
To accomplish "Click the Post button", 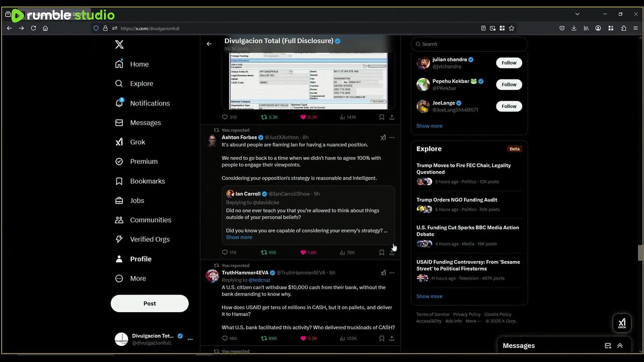I will pos(149,304).
